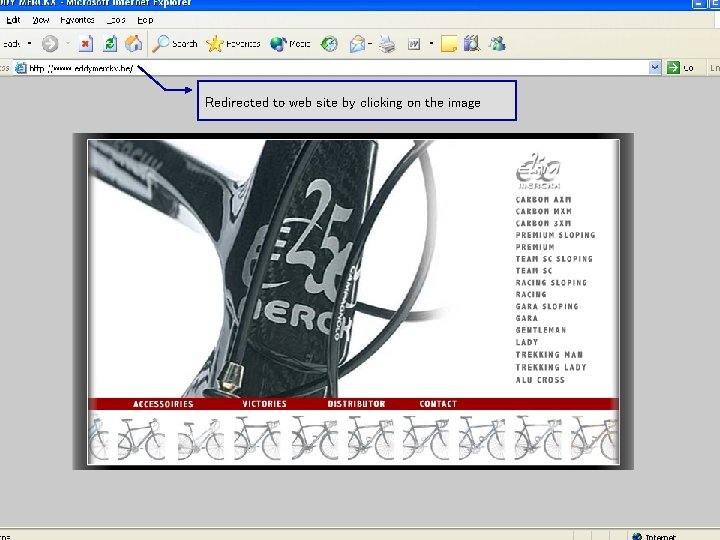Open the Forward button history dropdown
The image size is (720, 540).
68,44
